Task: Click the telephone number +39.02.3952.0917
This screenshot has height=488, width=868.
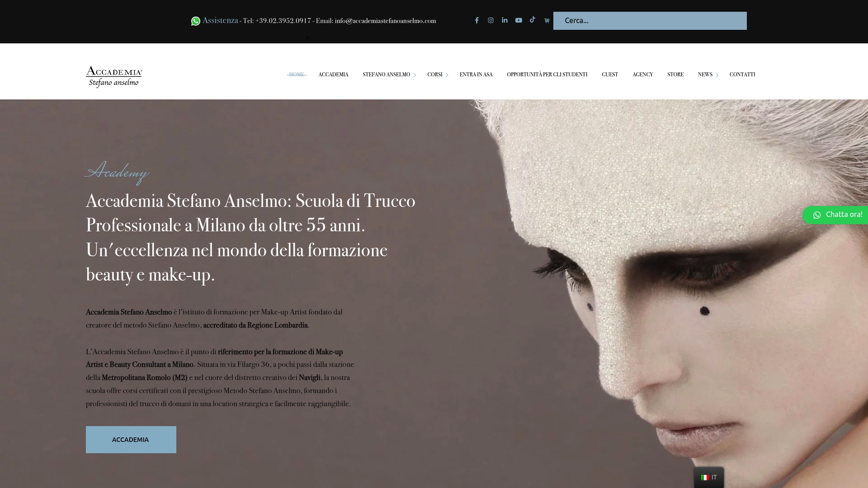Action: pos(283,21)
